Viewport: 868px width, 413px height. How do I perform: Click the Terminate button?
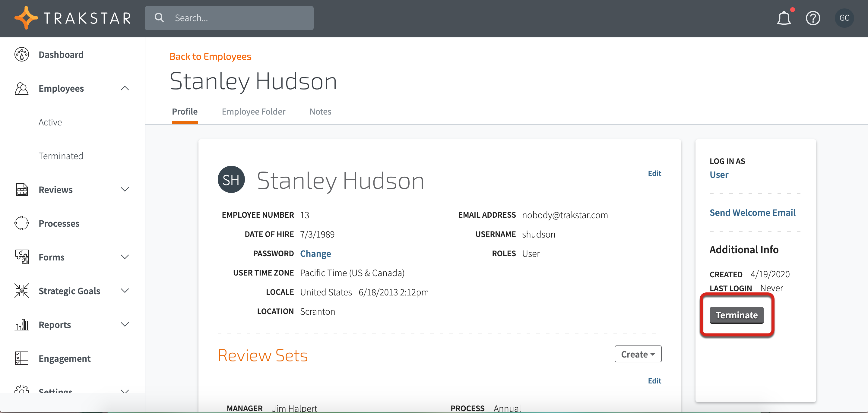736,315
